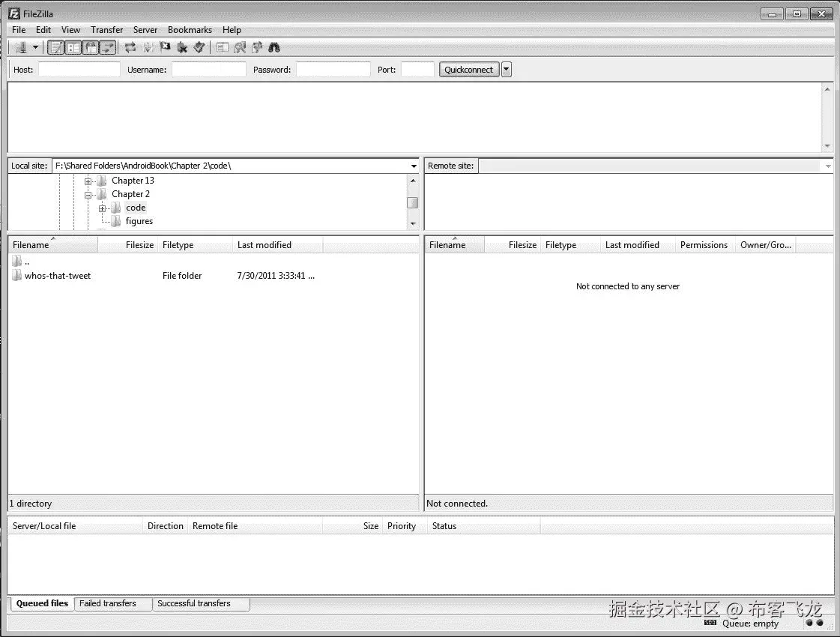The width and height of the screenshot is (840, 637).
Task: Open the File menu
Action: [19, 30]
